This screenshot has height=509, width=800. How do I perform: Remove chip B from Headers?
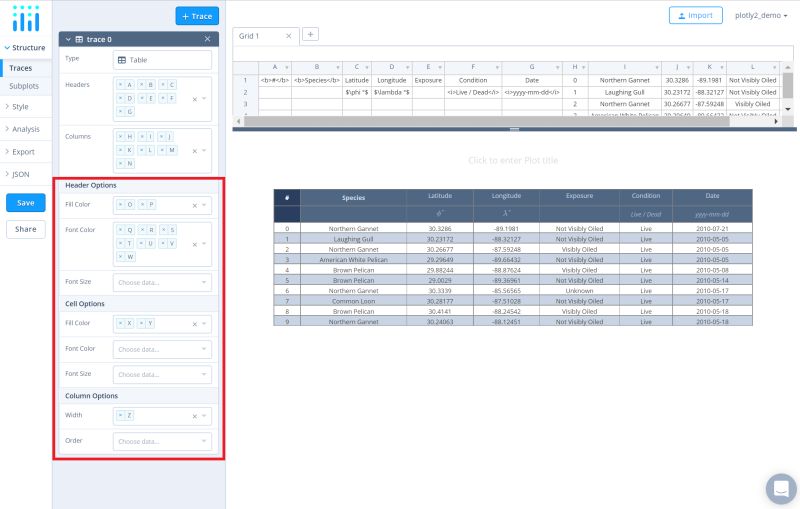coord(142,85)
